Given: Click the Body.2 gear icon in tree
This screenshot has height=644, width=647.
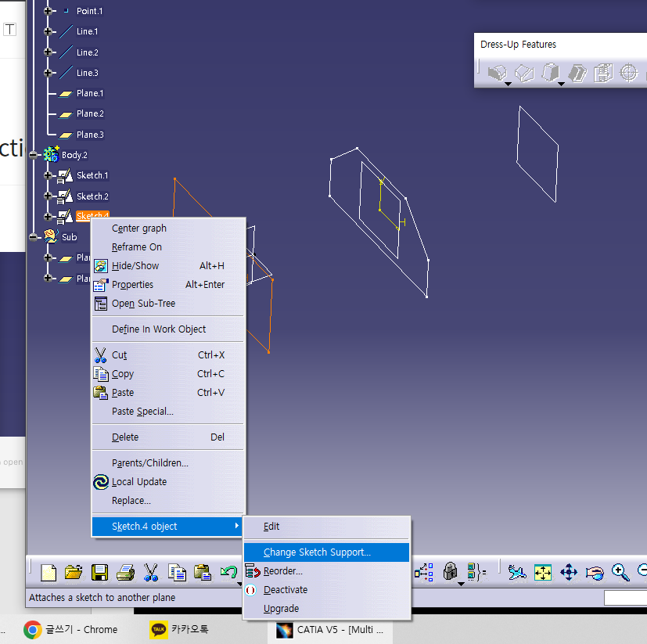Looking at the screenshot, I should 51,154.
